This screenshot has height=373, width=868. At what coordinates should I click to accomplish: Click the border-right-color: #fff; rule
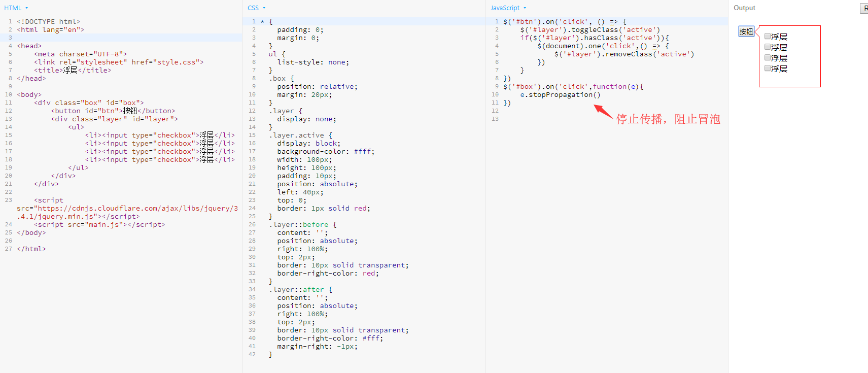(x=330, y=338)
